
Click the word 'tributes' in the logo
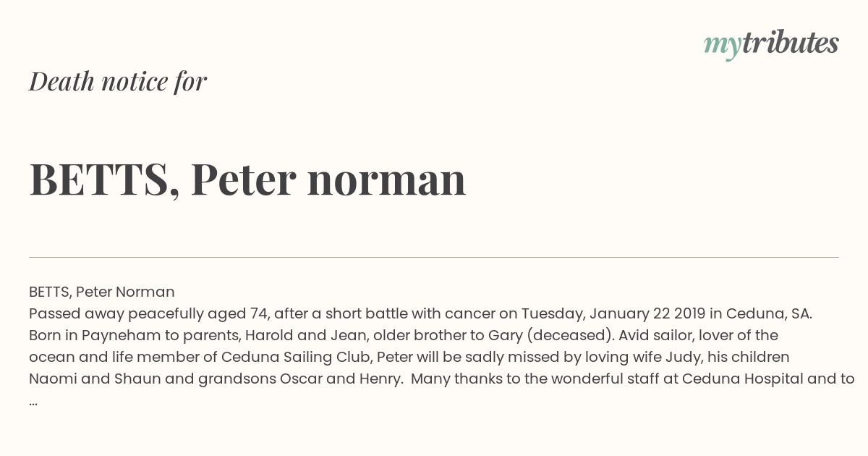click(791, 43)
